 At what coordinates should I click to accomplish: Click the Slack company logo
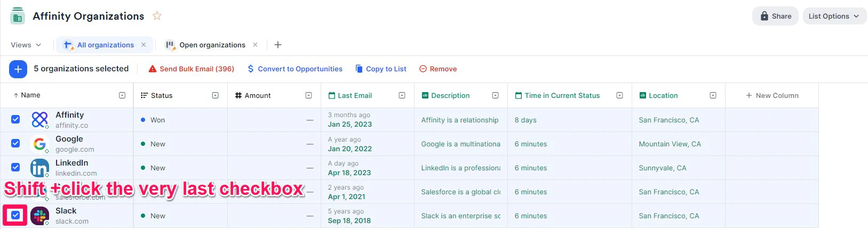pos(39,216)
